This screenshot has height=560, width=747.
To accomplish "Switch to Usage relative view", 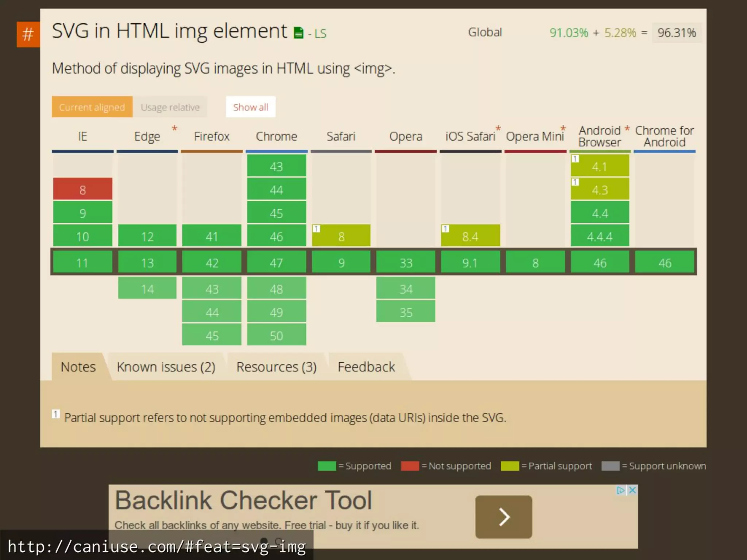I will [170, 107].
